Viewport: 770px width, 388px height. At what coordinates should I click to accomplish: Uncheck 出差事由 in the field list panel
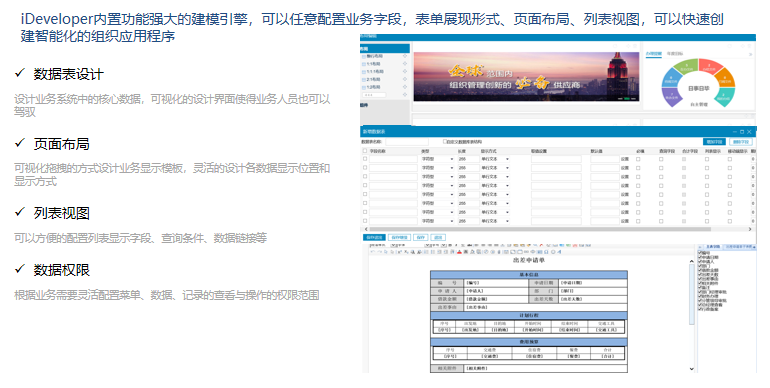(x=700, y=279)
